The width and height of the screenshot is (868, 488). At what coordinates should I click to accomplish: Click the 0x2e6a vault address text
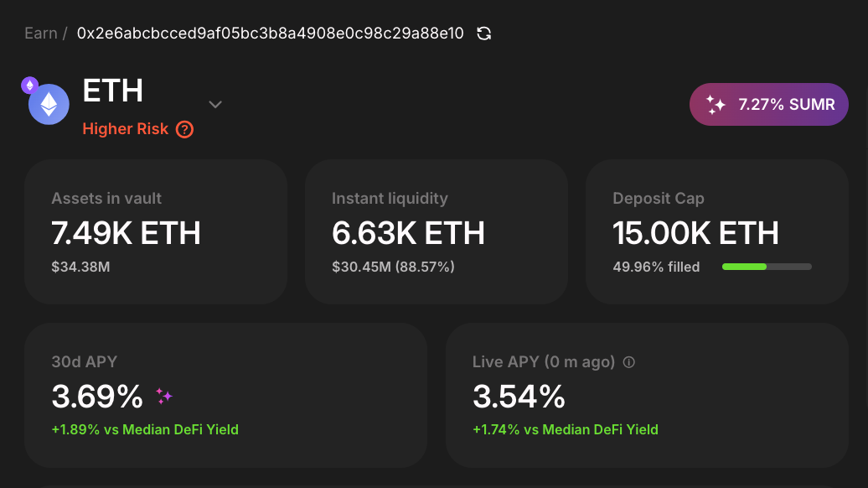point(270,34)
